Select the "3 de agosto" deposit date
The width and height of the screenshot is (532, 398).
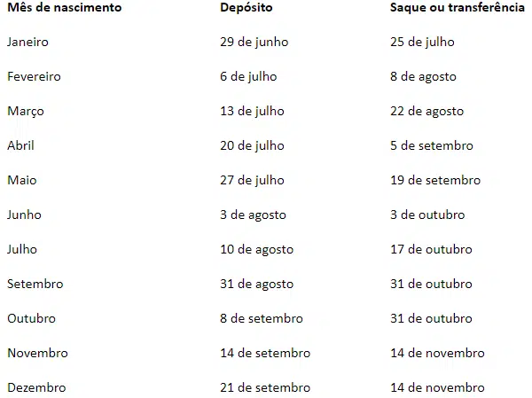click(x=253, y=215)
